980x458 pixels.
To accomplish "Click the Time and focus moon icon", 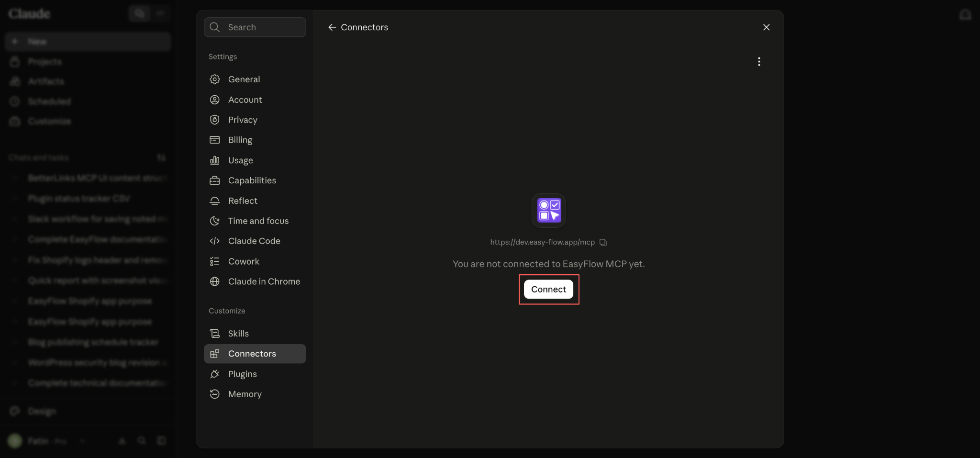I will click(215, 221).
